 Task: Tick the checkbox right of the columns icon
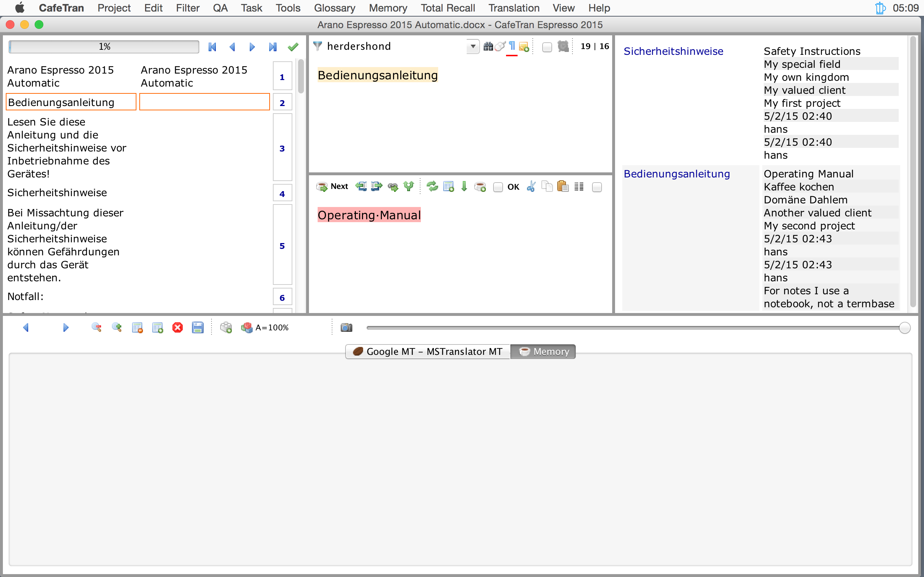click(597, 187)
